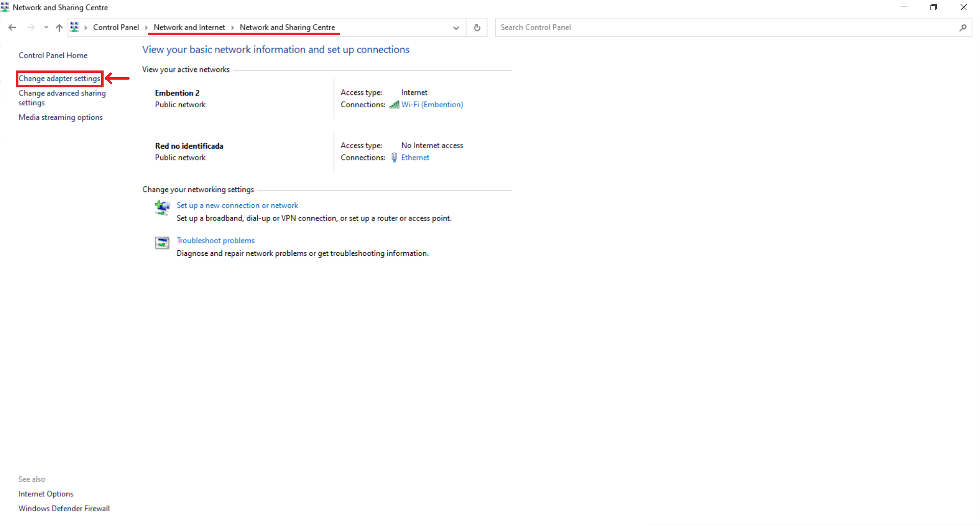This screenshot has width=980, height=526.
Task: Click the Control Panel icon in address bar
Action: [x=75, y=28]
